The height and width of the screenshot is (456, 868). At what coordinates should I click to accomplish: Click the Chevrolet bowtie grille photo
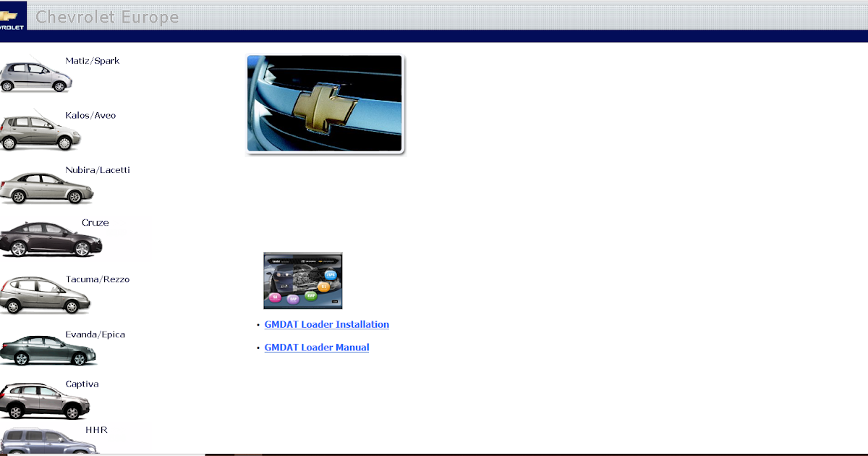(325, 104)
